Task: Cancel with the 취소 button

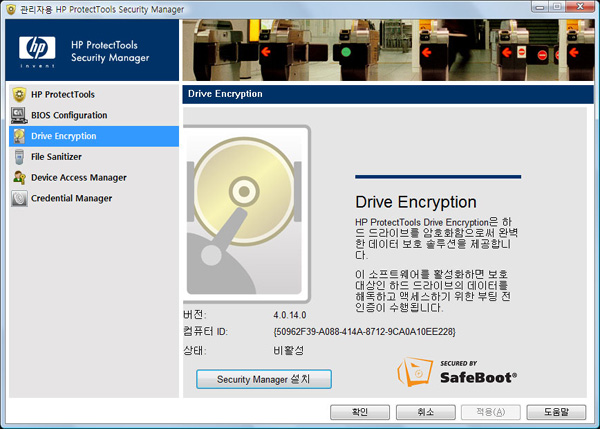Action: tap(426, 412)
